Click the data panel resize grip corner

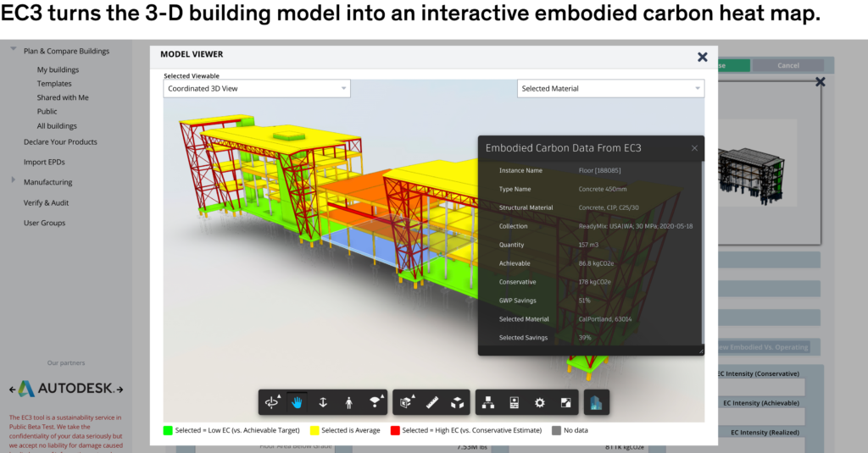[x=700, y=351]
